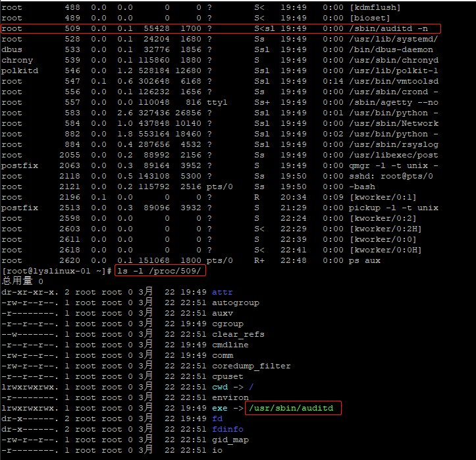Select the cwd symlink name
This screenshot has height=460, width=476.
[x=220, y=387]
